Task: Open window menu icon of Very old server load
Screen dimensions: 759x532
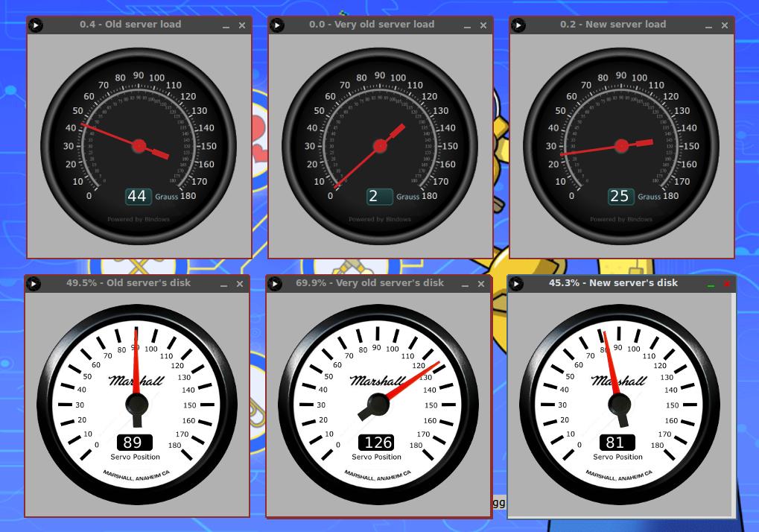Action: pyautogui.click(x=276, y=25)
